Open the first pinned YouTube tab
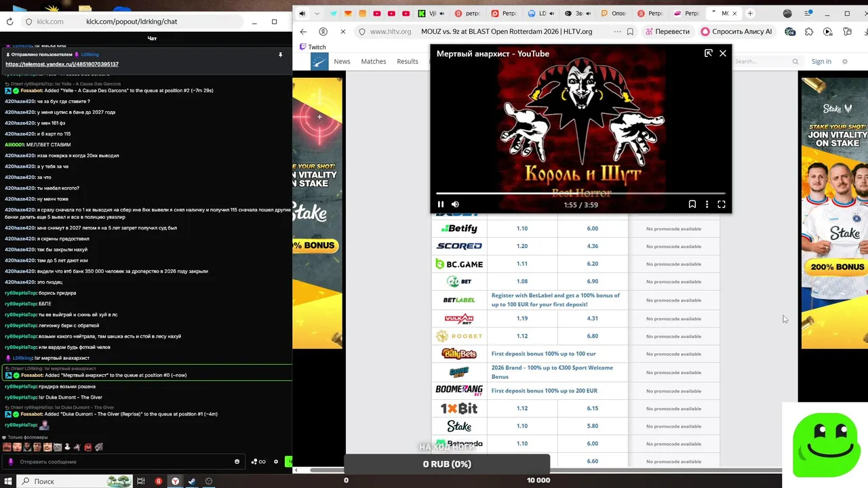The width and height of the screenshot is (868, 488). click(x=377, y=14)
